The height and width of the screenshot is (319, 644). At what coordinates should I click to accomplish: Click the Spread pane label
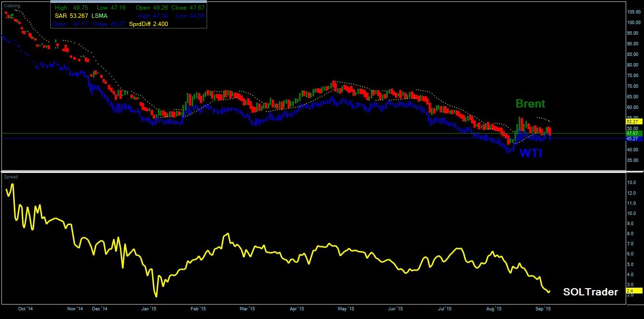(11, 177)
